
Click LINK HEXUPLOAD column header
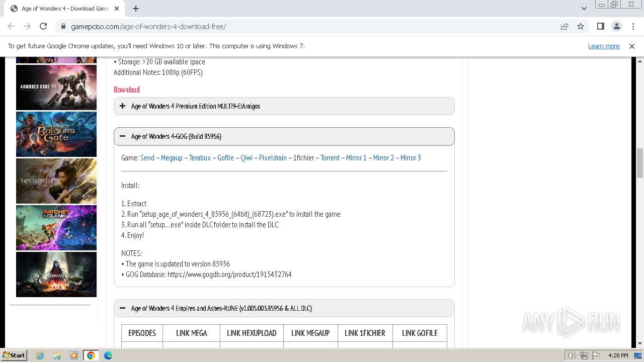coord(252,333)
